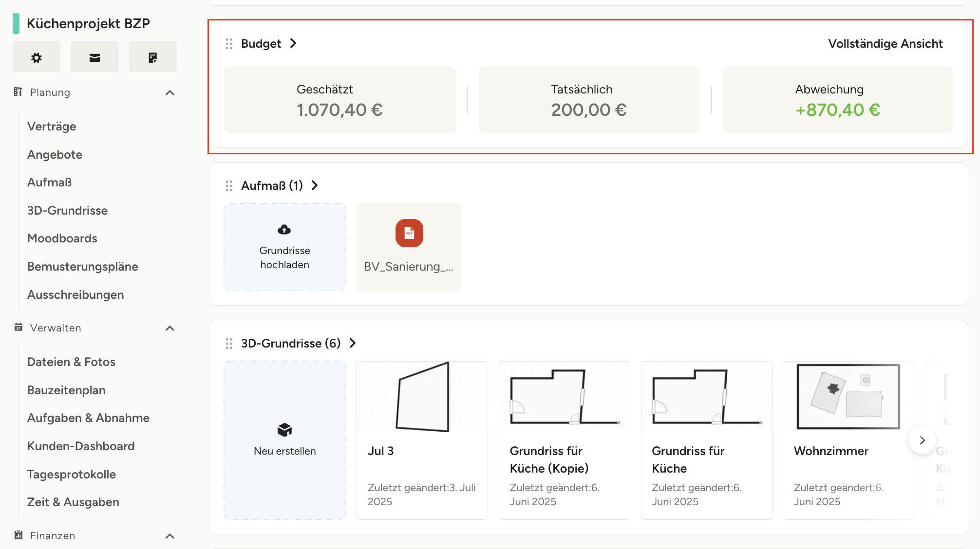
Task: Collapse the Planung sidebar section
Action: [x=170, y=92]
